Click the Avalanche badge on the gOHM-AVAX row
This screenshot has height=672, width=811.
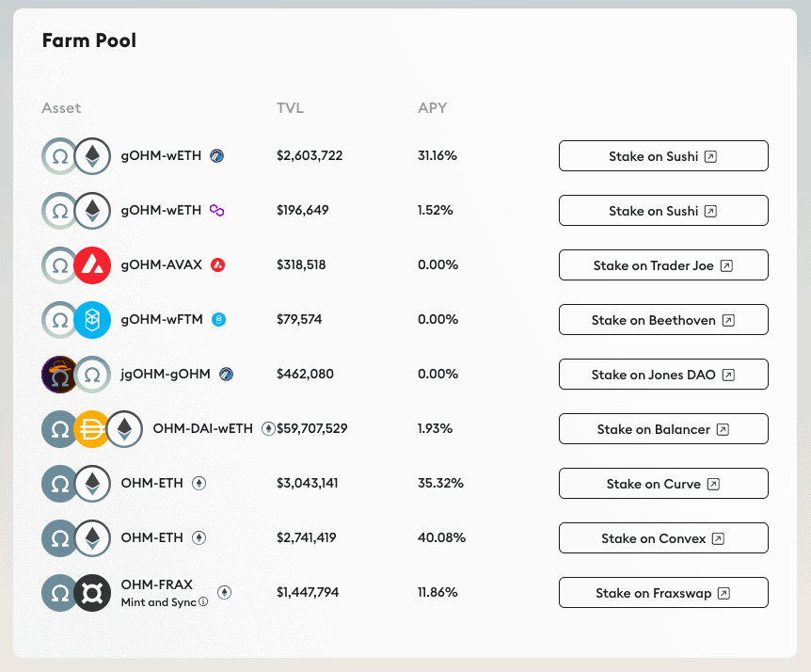[x=218, y=264]
